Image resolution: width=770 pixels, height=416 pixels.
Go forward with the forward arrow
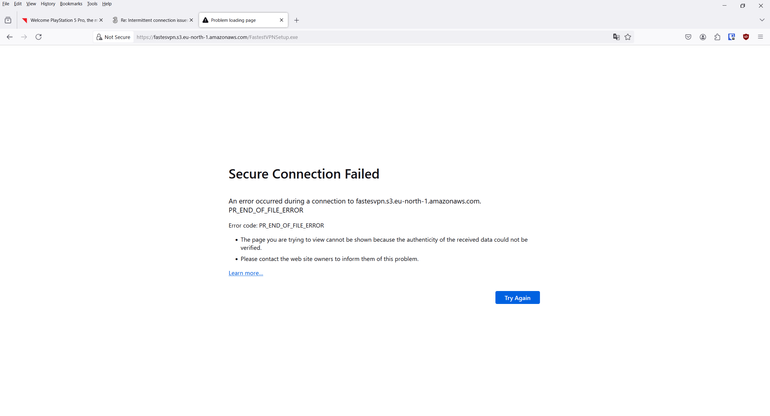pyautogui.click(x=24, y=37)
